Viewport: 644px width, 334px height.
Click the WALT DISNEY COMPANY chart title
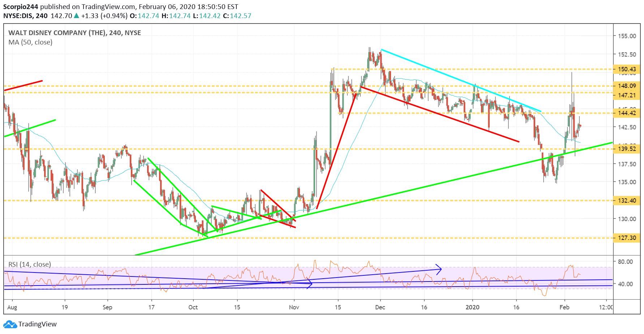[75, 33]
